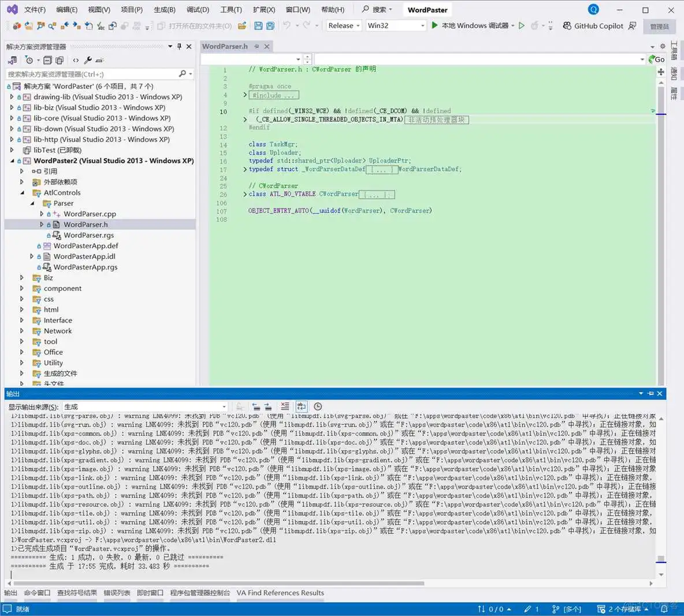Expand the Network folder in the tree
Screen dimensions: 684x616
[x=22, y=331]
